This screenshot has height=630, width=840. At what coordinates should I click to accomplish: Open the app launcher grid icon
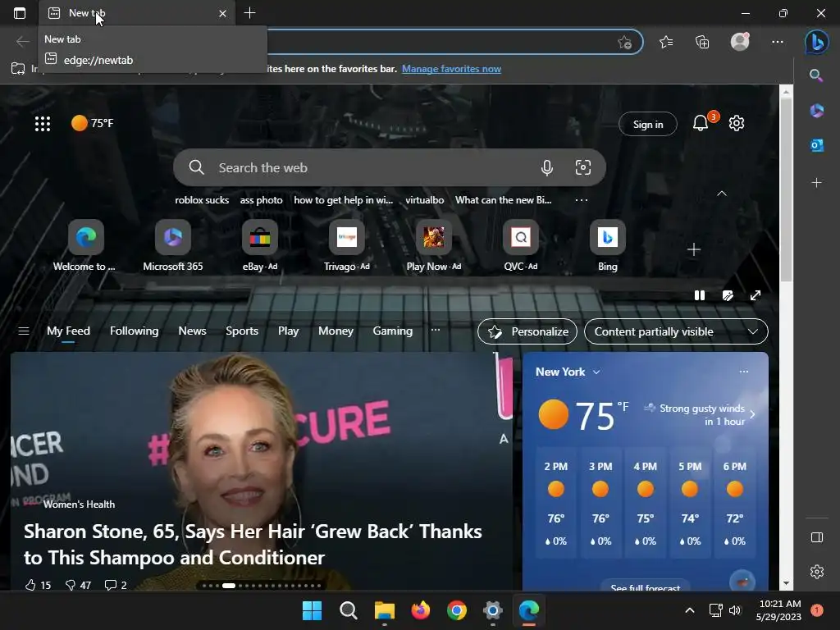point(43,124)
